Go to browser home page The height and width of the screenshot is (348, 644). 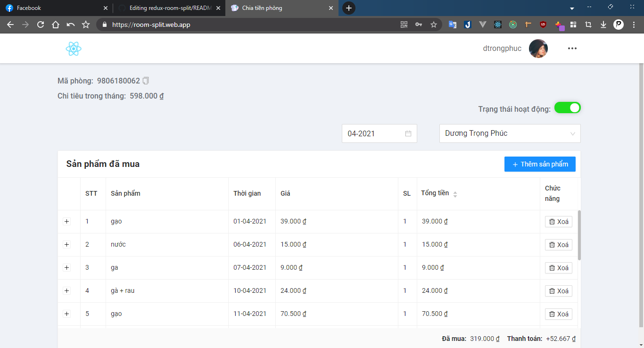[x=56, y=25]
